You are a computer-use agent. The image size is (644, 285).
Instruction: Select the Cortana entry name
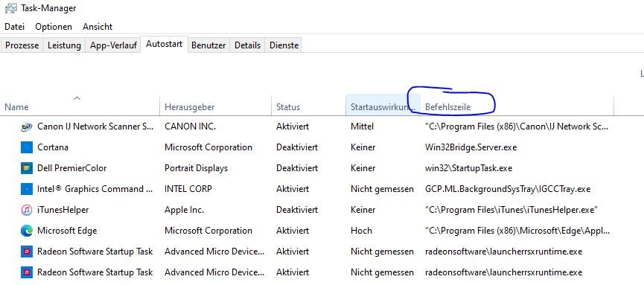click(53, 147)
